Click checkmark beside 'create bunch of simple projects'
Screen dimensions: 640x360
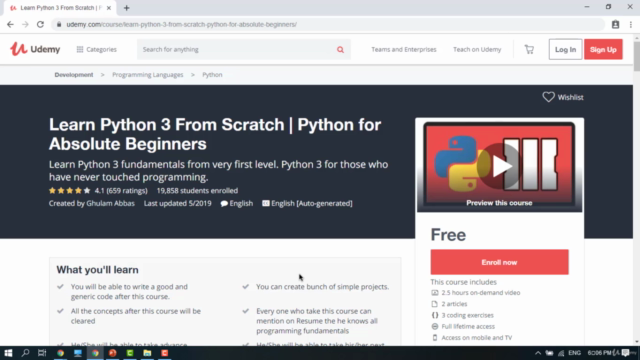pos(246,287)
